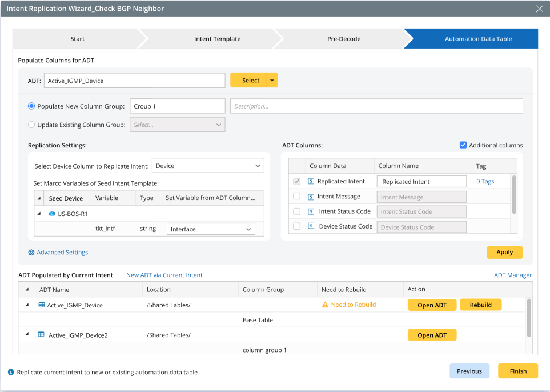Uncheck the Additional columns checkbox

tap(463, 145)
